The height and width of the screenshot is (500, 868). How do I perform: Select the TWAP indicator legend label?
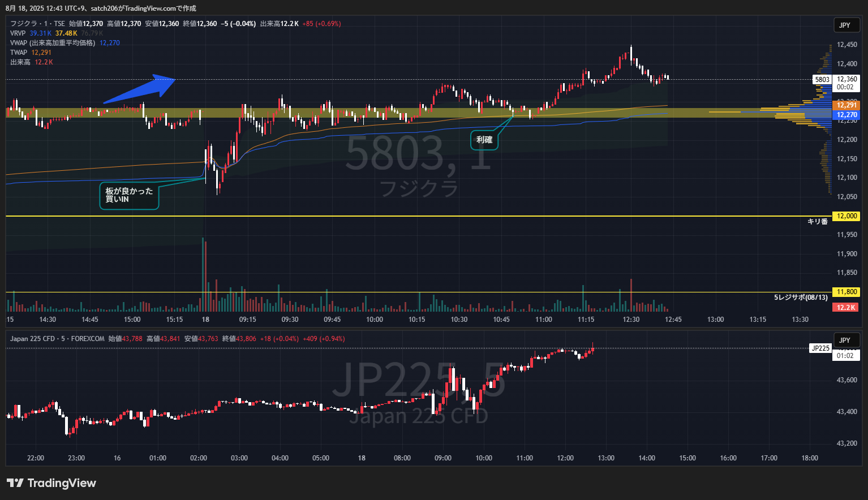[19, 53]
